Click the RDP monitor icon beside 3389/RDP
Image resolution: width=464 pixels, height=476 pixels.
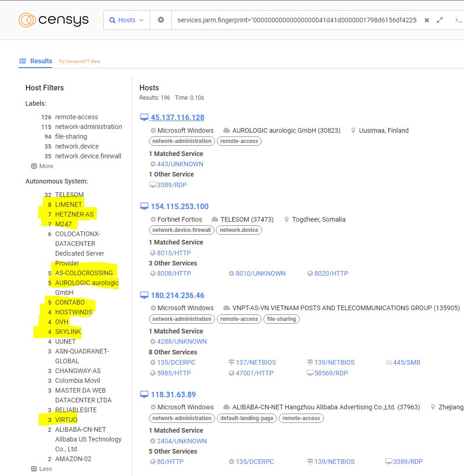point(154,184)
